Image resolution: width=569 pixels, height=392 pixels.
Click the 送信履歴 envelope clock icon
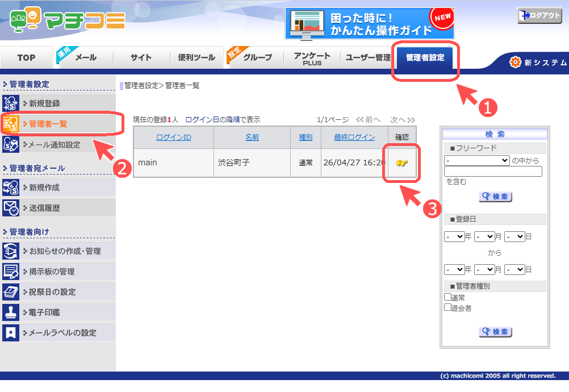click(11, 208)
